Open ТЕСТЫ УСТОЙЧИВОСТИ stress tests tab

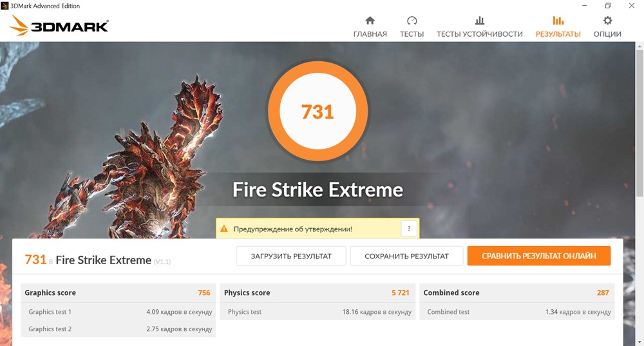(x=479, y=26)
